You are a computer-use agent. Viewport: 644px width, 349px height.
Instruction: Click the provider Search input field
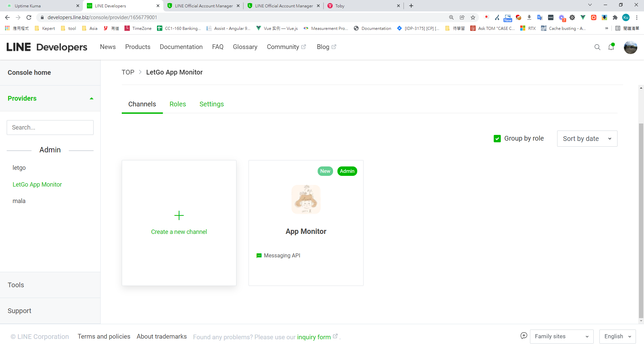pos(50,128)
